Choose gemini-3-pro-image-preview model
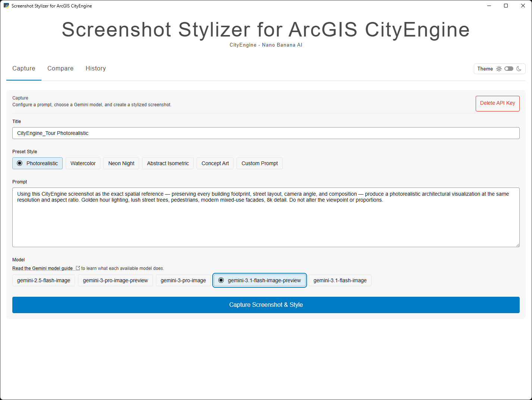This screenshot has height=400, width=532. point(115,280)
